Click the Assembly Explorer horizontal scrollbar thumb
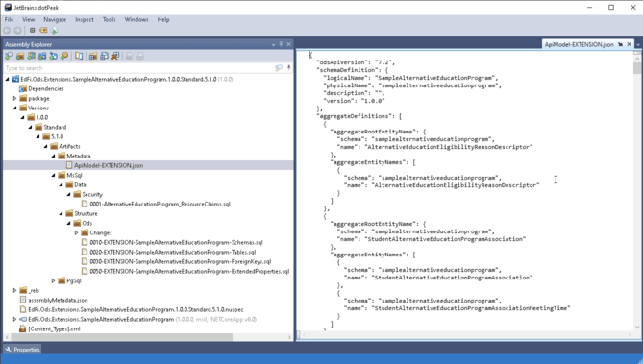This screenshot has width=643, height=364. point(122,337)
